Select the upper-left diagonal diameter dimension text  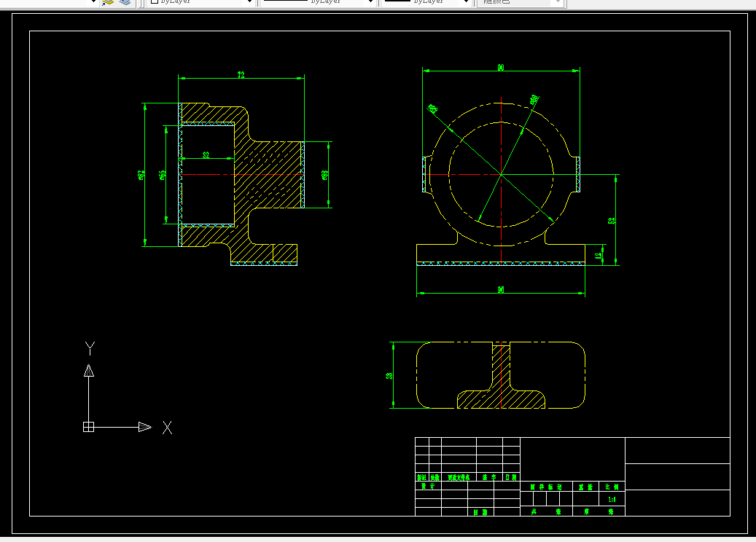pyautogui.click(x=432, y=109)
